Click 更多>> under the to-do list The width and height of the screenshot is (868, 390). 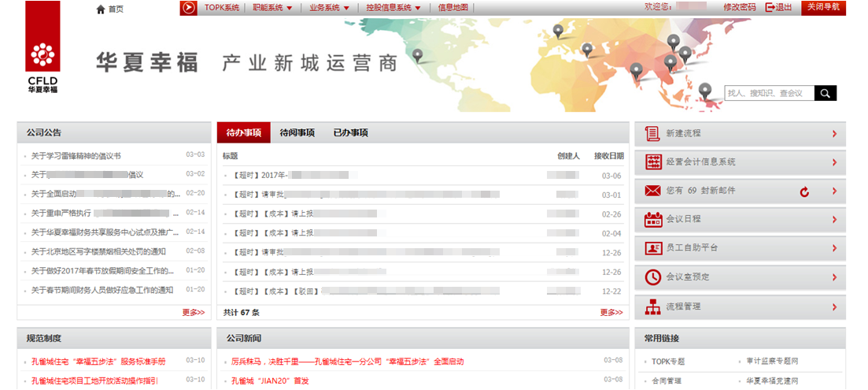pyautogui.click(x=611, y=313)
